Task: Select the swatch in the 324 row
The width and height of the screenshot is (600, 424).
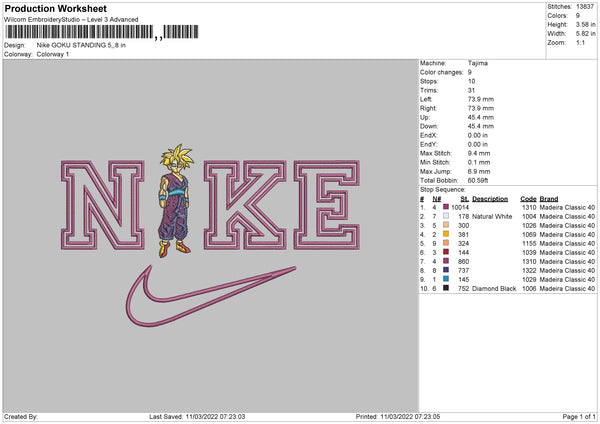Action: point(446,243)
